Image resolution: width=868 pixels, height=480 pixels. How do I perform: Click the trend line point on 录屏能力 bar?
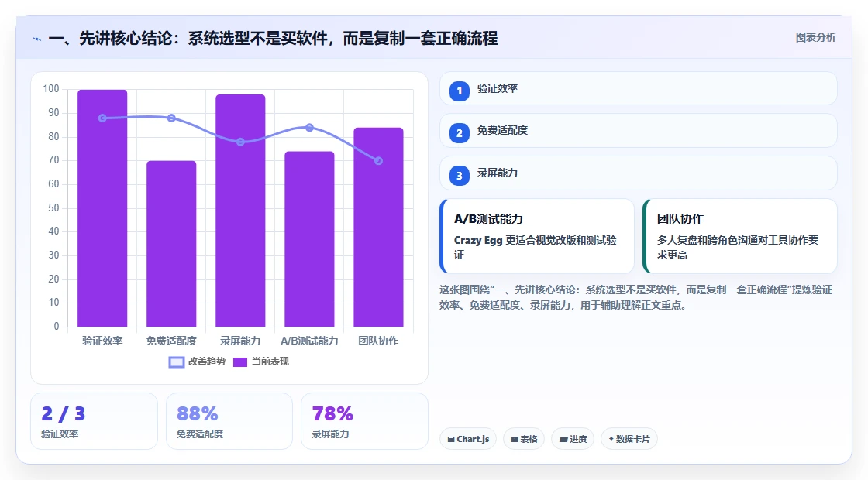[240, 142]
